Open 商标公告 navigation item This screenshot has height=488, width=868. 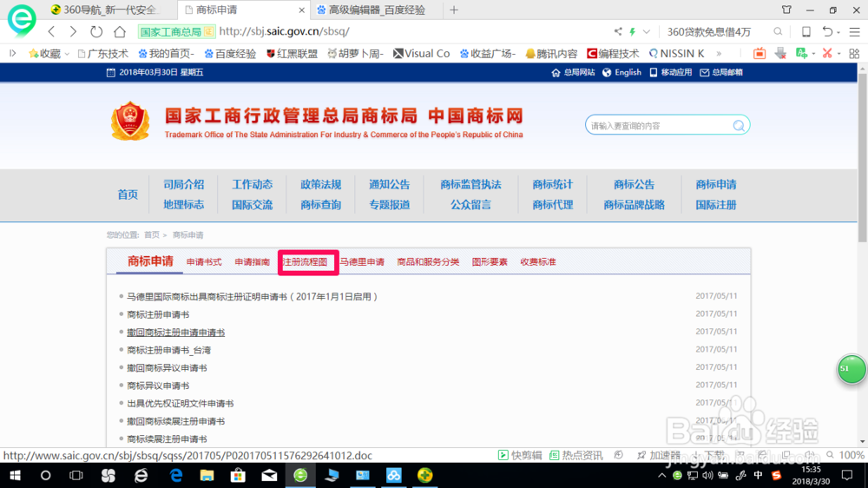pyautogui.click(x=634, y=184)
